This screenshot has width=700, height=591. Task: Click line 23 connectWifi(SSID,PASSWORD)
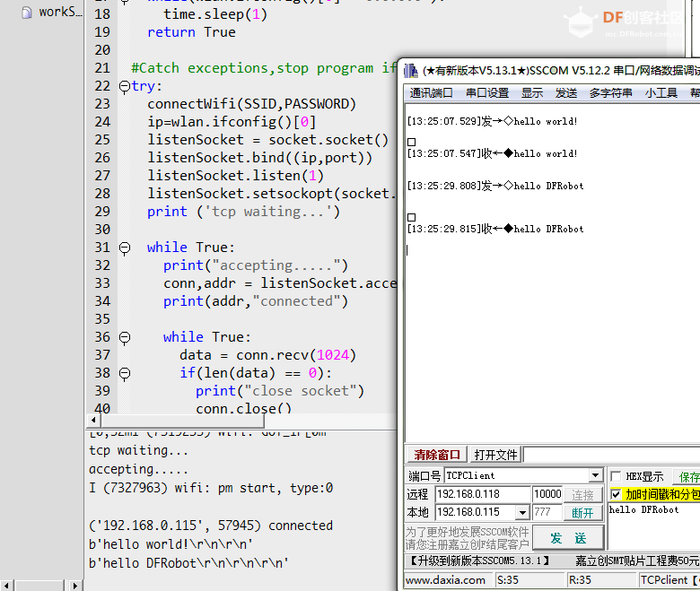(x=252, y=104)
